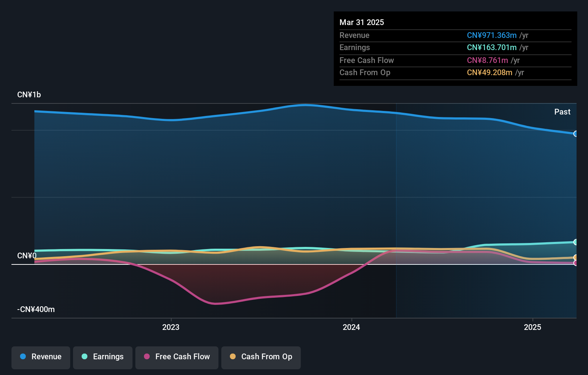588x375 pixels.
Task: Select the Revenue endpoint marker on the chart
Action: click(x=576, y=134)
